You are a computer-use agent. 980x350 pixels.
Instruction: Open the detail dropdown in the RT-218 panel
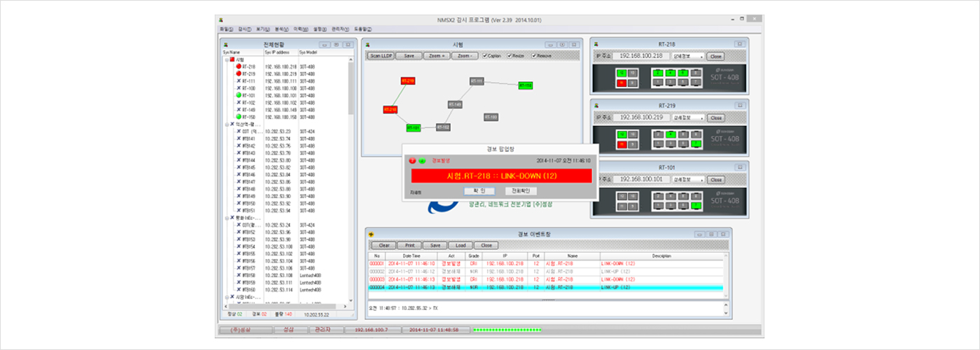[x=687, y=56]
